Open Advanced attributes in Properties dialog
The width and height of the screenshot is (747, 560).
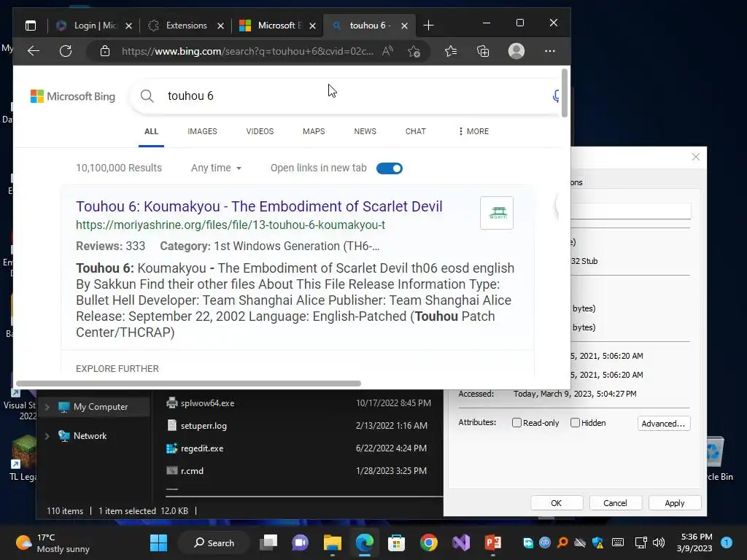(x=664, y=424)
